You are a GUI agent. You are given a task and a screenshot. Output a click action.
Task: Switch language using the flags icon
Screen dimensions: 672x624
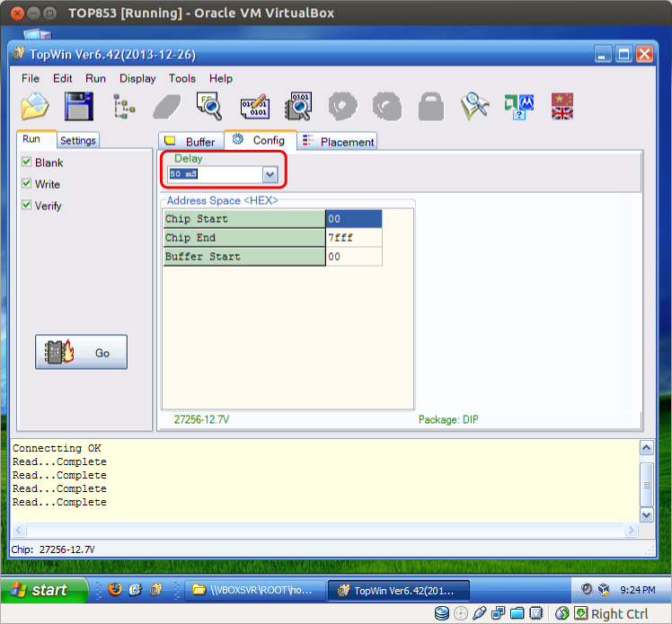tap(561, 106)
